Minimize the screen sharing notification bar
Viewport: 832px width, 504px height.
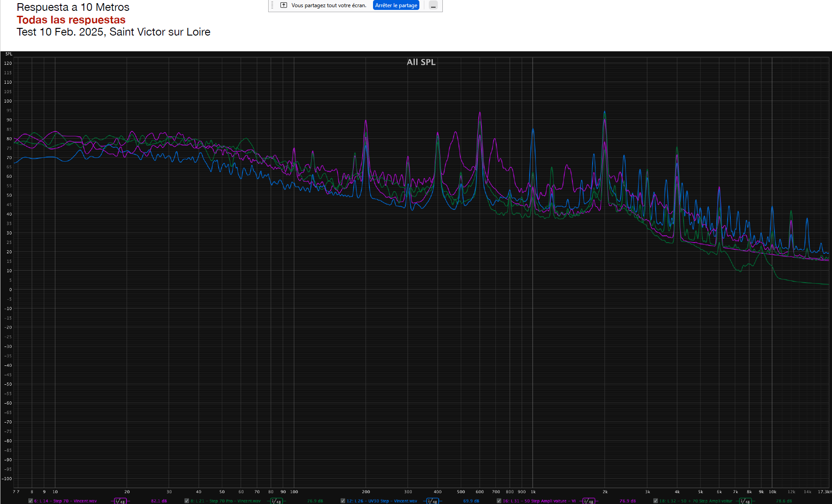[433, 5]
